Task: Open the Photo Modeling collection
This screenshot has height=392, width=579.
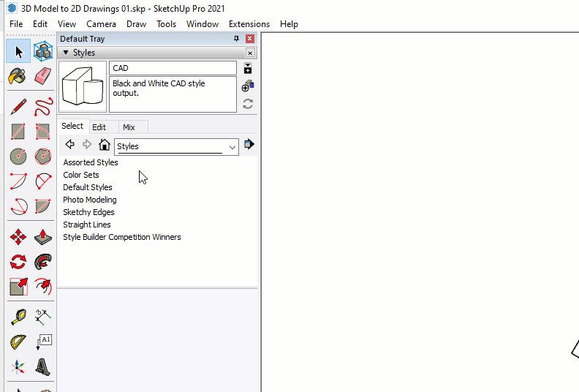Action: (90, 200)
